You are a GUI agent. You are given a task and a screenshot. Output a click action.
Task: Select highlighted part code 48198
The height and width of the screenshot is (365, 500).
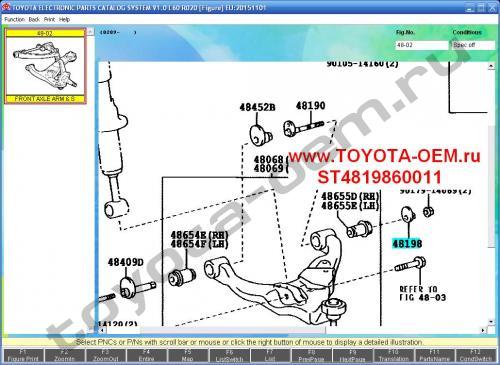(x=407, y=244)
